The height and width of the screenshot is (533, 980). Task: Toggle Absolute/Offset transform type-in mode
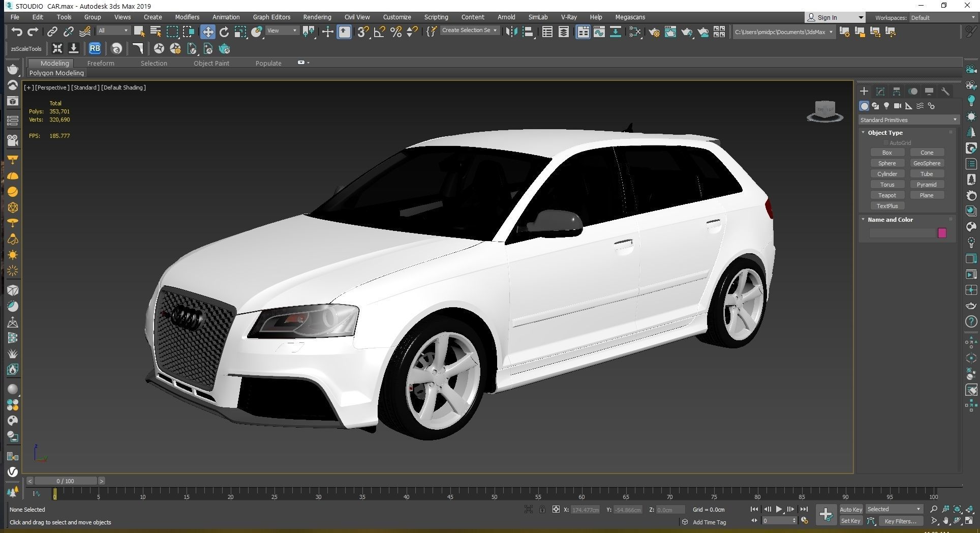pyautogui.click(x=556, y=509)
